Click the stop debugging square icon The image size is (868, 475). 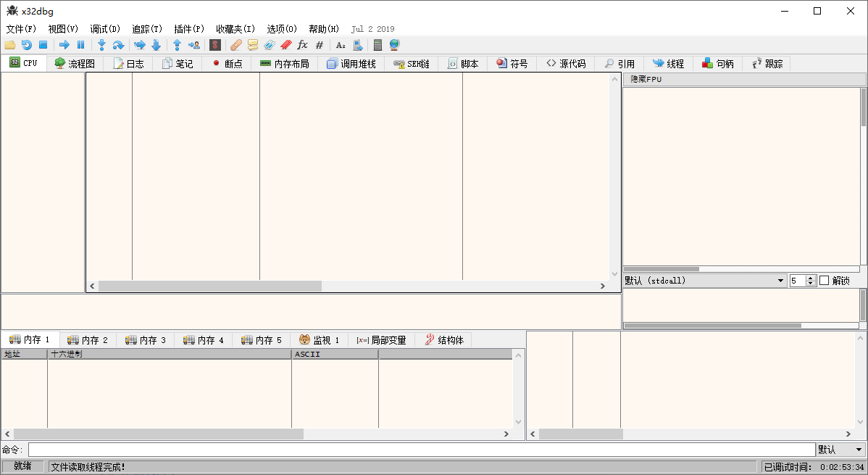click(x=43, y=45)
